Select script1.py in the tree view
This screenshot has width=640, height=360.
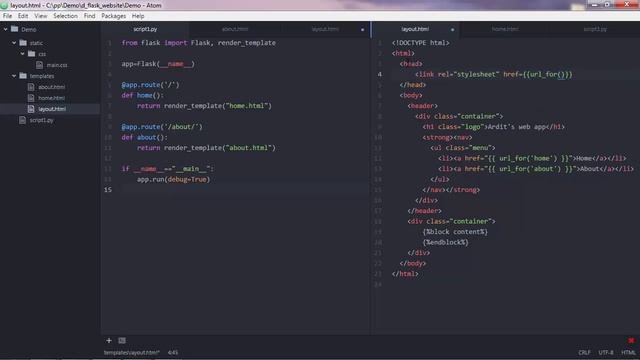point(41,120)
